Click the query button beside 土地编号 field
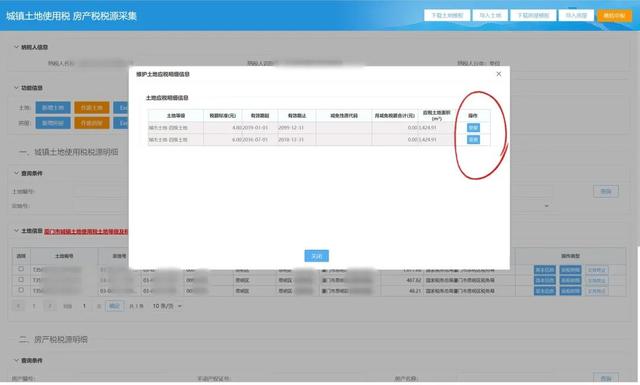The image size is (640, 385). pos(606,191)
